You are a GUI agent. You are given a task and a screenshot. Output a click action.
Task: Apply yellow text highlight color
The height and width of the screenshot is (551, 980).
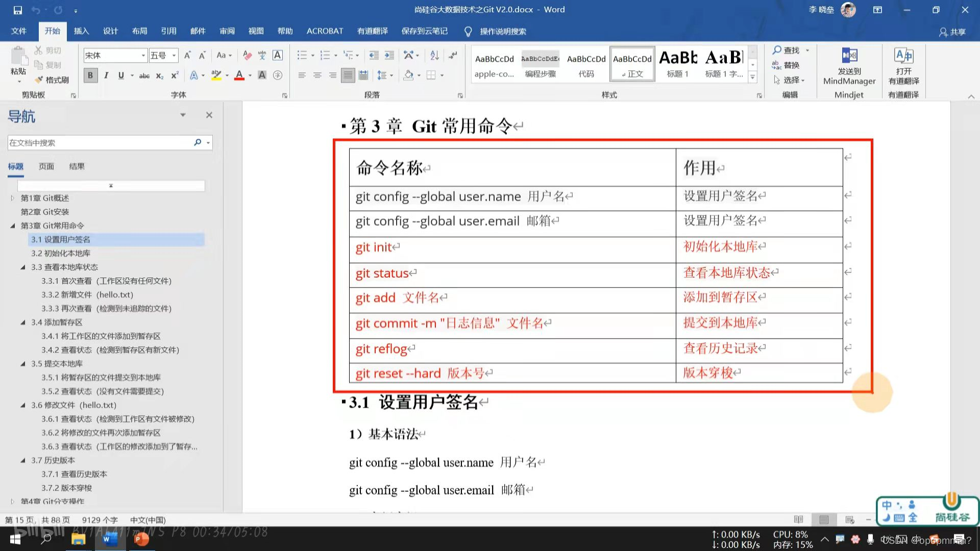coord(216,76)
